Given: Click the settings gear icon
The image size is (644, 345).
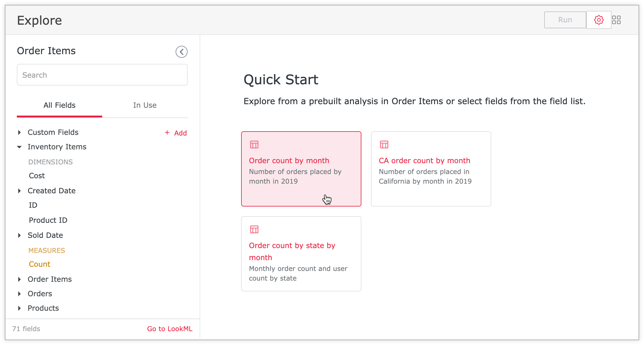Looking at the screenshot, I should click(599, 20).
